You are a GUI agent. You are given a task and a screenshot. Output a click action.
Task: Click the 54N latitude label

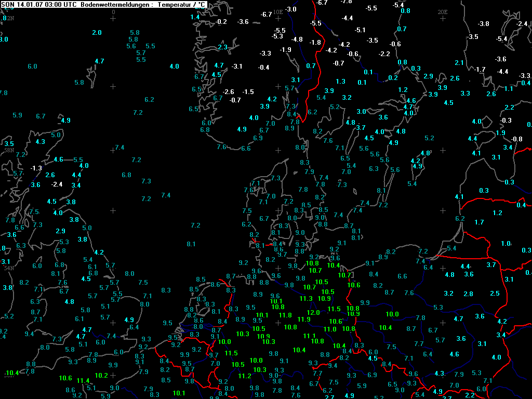click(x=9, y=268)
